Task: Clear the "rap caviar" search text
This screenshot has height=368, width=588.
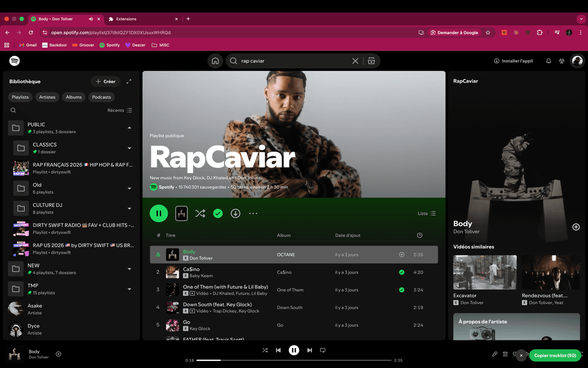Action: [x=355, y=61]
